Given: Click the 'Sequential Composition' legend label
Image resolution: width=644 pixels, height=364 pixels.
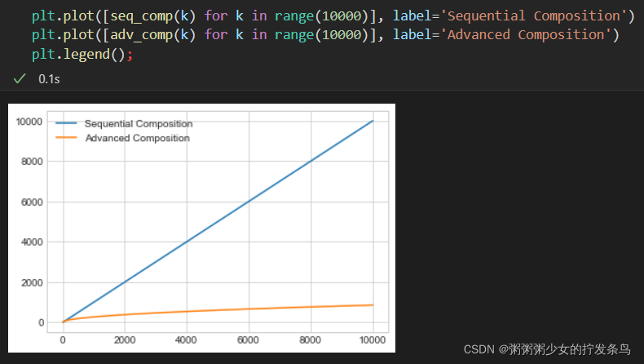Looking at the screenshot, I should tap(139, 123).
